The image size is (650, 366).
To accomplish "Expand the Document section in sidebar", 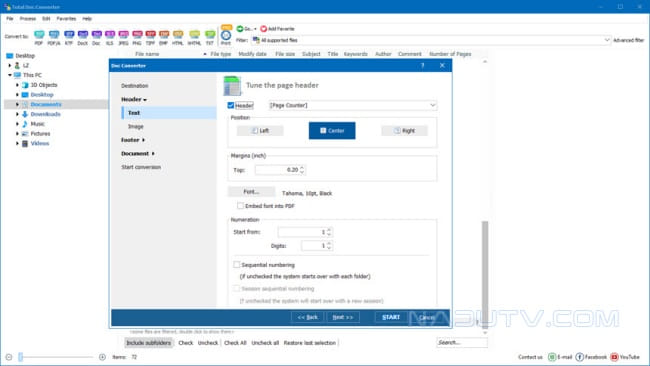I will (x=153, y=154).
